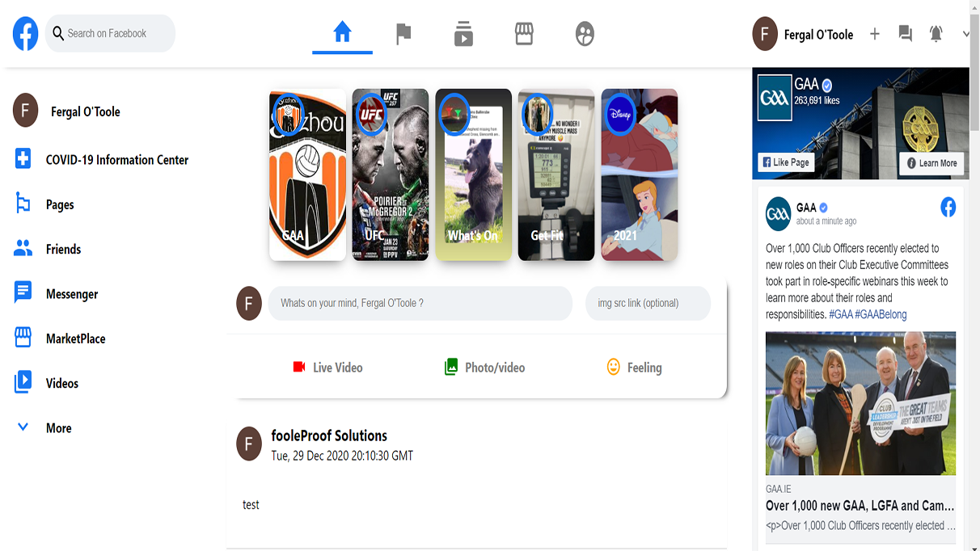980x551 pixels.
Task: Click the #GAABelong hashtag
Action: tap(881, 314)
